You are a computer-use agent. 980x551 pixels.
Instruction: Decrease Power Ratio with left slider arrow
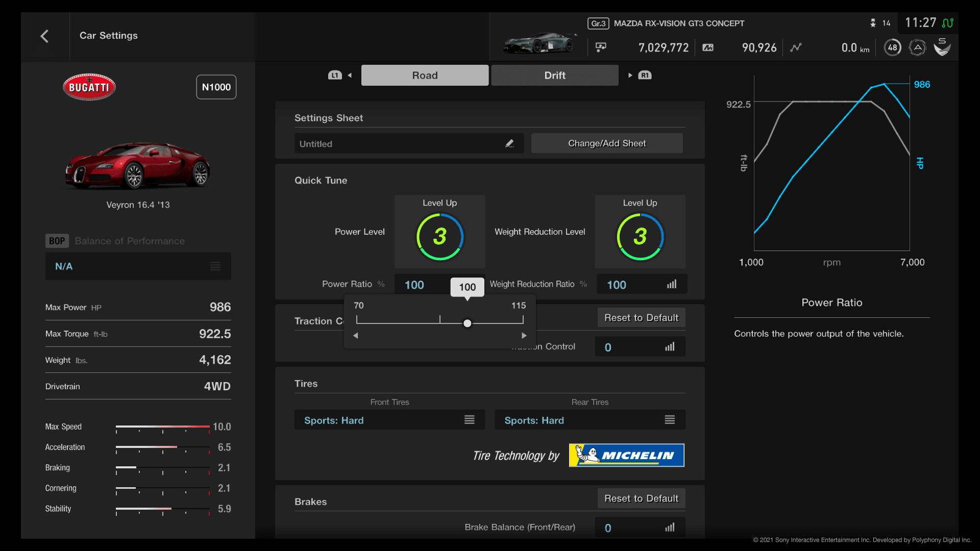(x=356, y=336)
